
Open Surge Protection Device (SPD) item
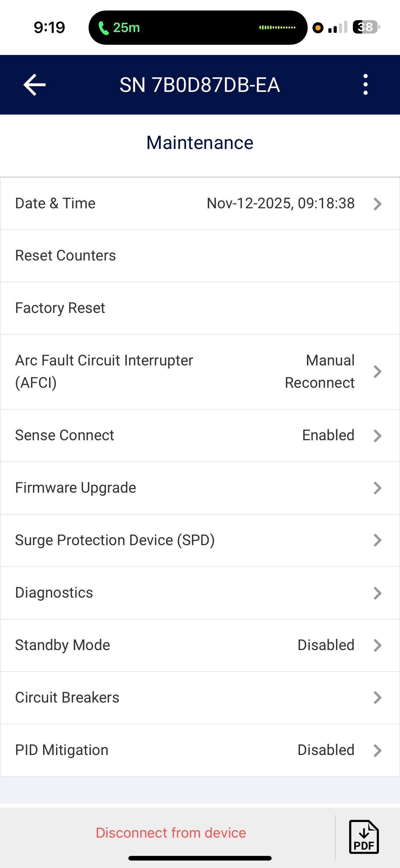pyautogui.click(x=115, y=540)
